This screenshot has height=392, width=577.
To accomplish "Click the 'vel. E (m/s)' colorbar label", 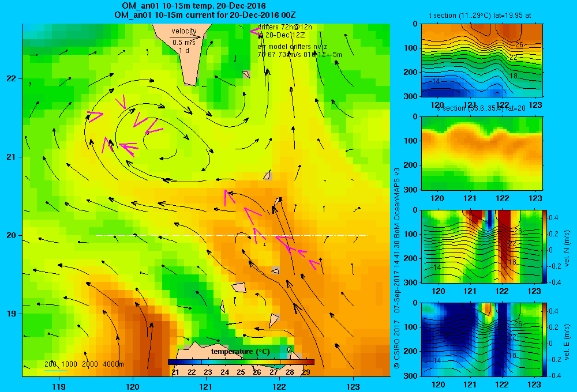I will tap(567, 342).
